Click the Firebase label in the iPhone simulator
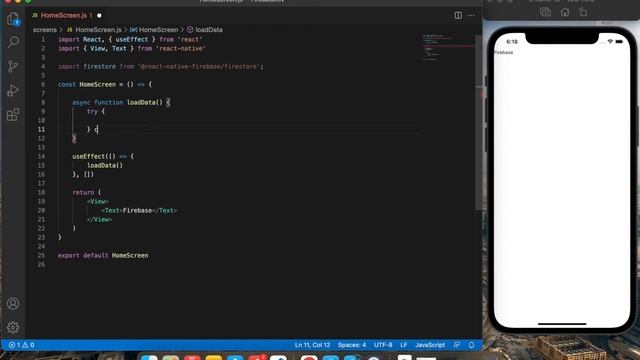This screenshot has width=640, height=360. (504, 53)
